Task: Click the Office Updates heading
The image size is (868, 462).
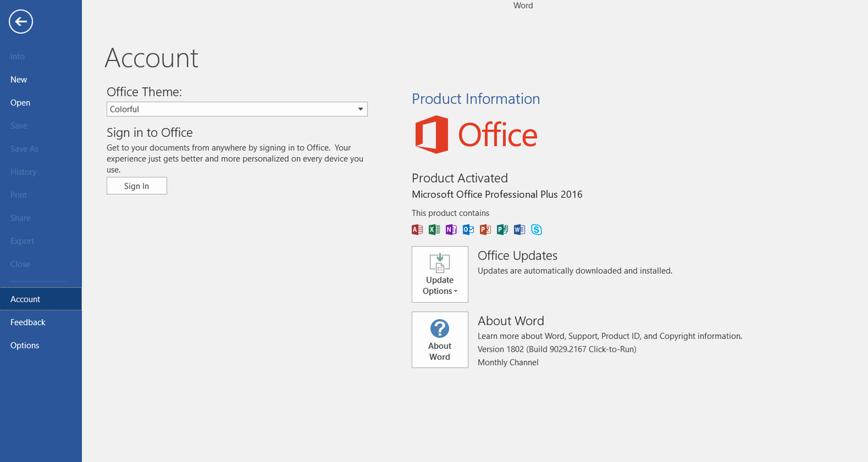Action: pos(517,255)
